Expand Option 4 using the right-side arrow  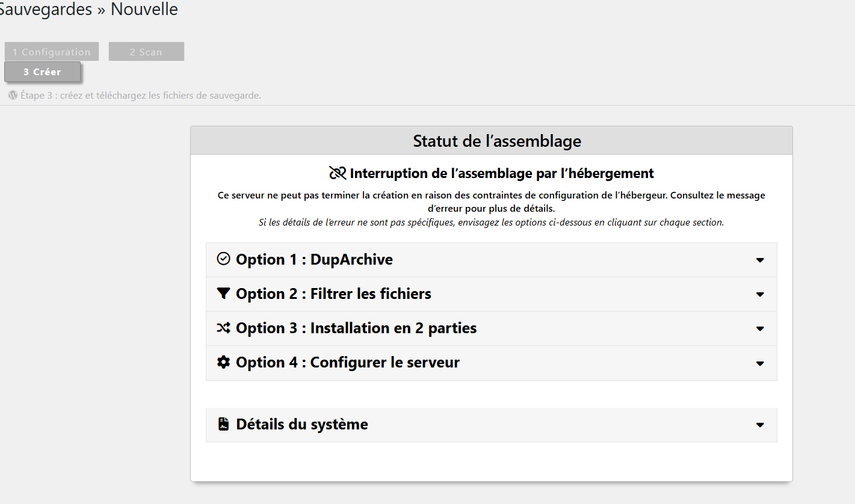pyautogui.click(x=760, y=363)
